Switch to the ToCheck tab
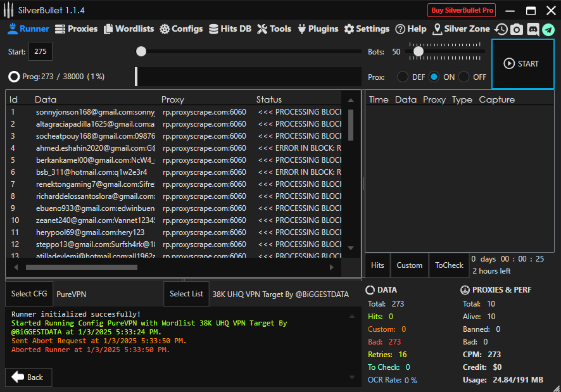 click(449, 265)
